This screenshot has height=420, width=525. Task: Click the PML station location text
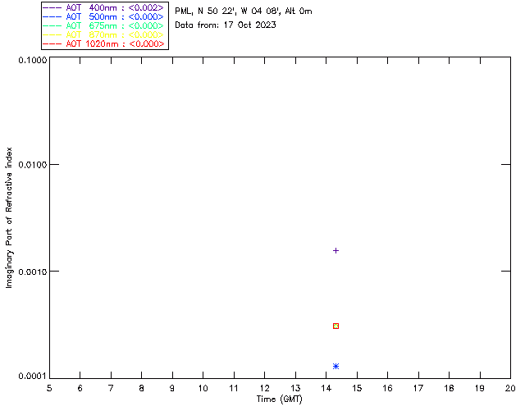click(244, 11)
